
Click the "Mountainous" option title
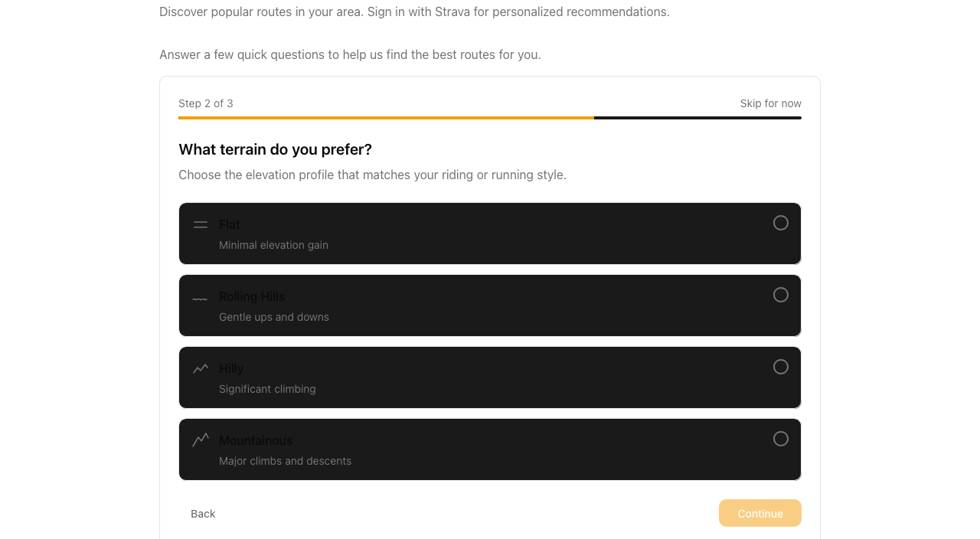256,440
